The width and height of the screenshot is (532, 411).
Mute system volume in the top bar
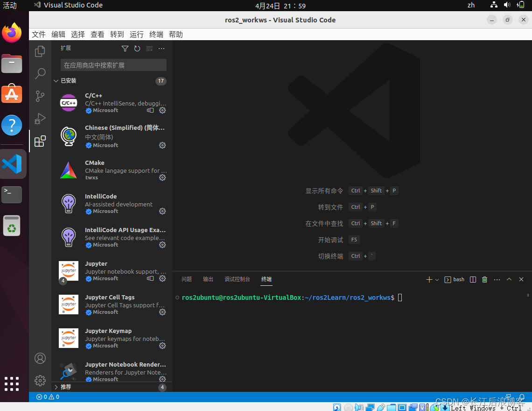pos(507,5)
